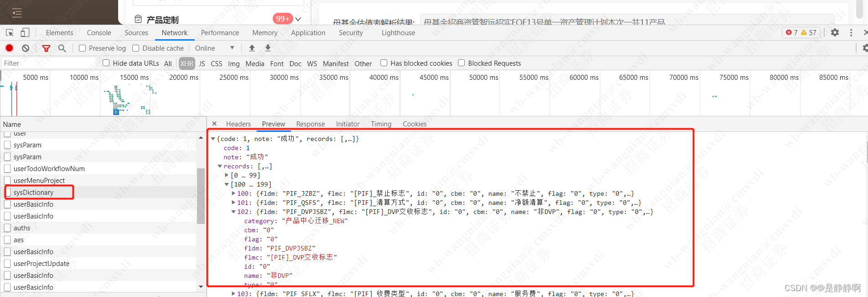
Task: Filter requests by XHR type
Action: pos(187,63)
